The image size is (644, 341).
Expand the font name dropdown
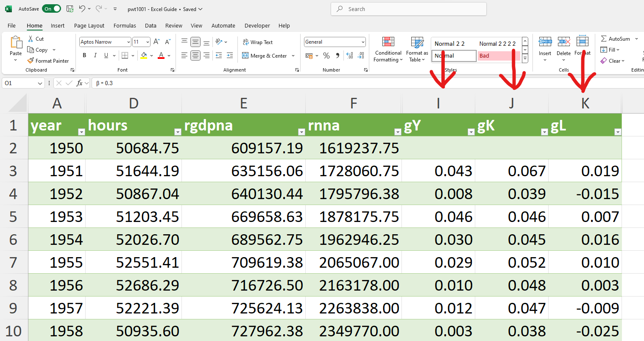(128, 42)
